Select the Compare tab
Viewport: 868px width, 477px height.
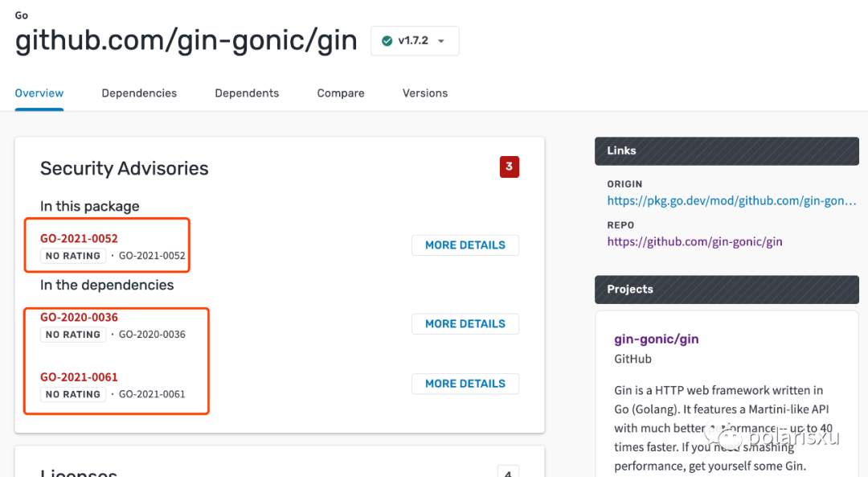[341, 93]
